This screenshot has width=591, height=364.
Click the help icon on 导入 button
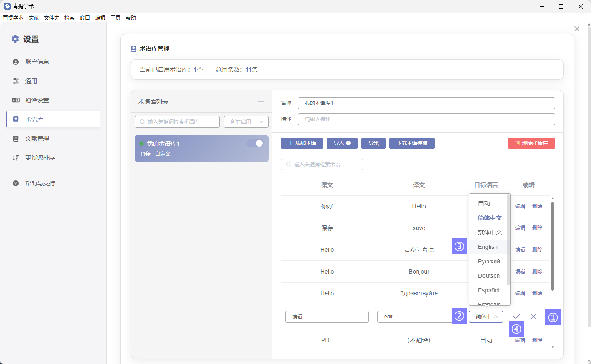348,143
